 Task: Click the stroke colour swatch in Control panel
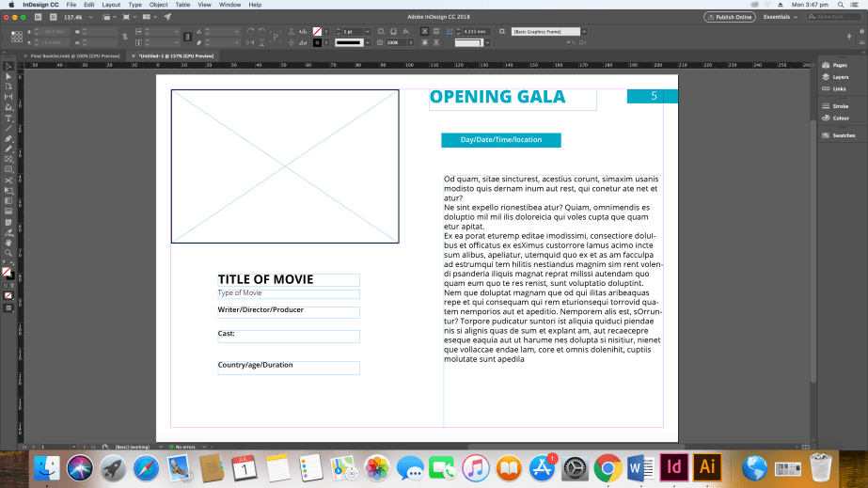tap(317, 42)
